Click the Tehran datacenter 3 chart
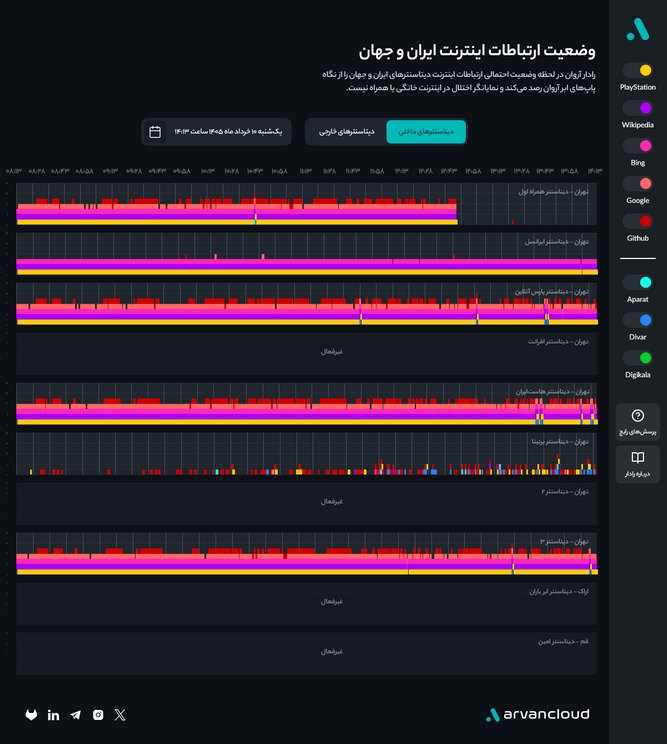Image resolution: width=667 pixels, height=744 pixels. pyautogui.click(x=306, y=554)
